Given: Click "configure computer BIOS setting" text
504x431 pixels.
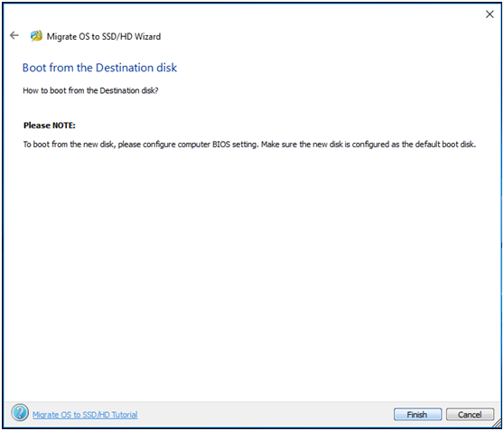Looking at the screenshot, I should point(201,145).
